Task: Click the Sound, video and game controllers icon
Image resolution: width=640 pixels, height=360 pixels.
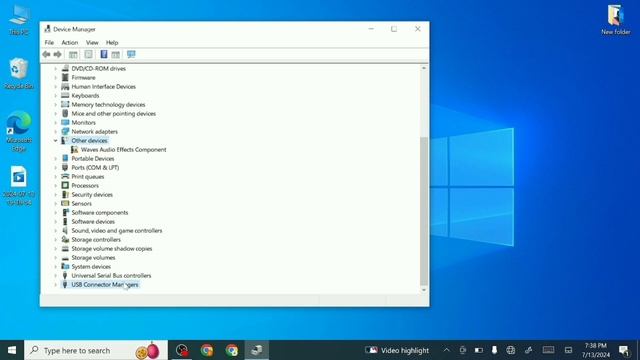Action: (65, 231)
